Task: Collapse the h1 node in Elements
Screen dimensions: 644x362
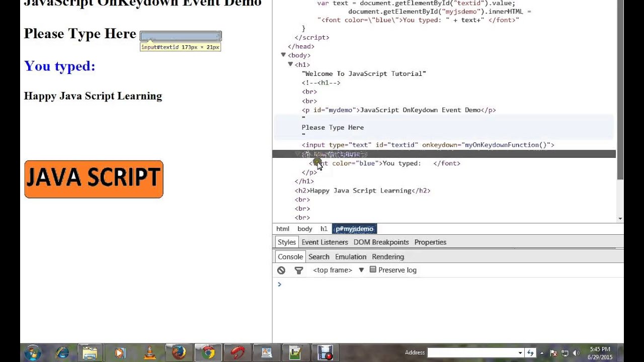Action: point(290,64)
